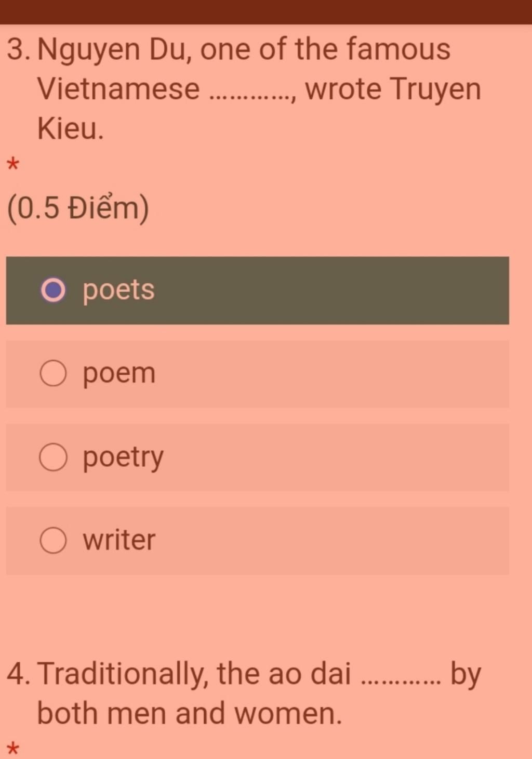This screenshot has height=759, width=532.
Task: Tap the 'writer' answer label text
Action: point(119,541)
